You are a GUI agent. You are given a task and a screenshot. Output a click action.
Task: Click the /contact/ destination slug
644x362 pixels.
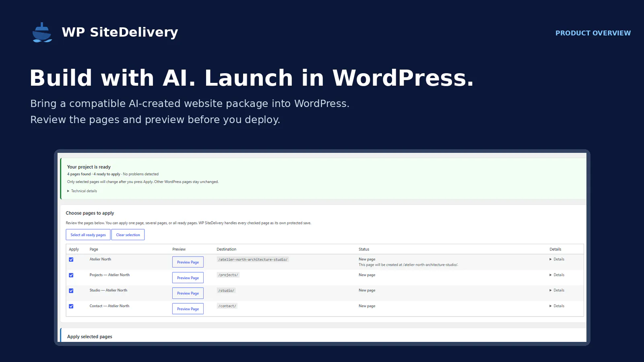pos(227,306)
